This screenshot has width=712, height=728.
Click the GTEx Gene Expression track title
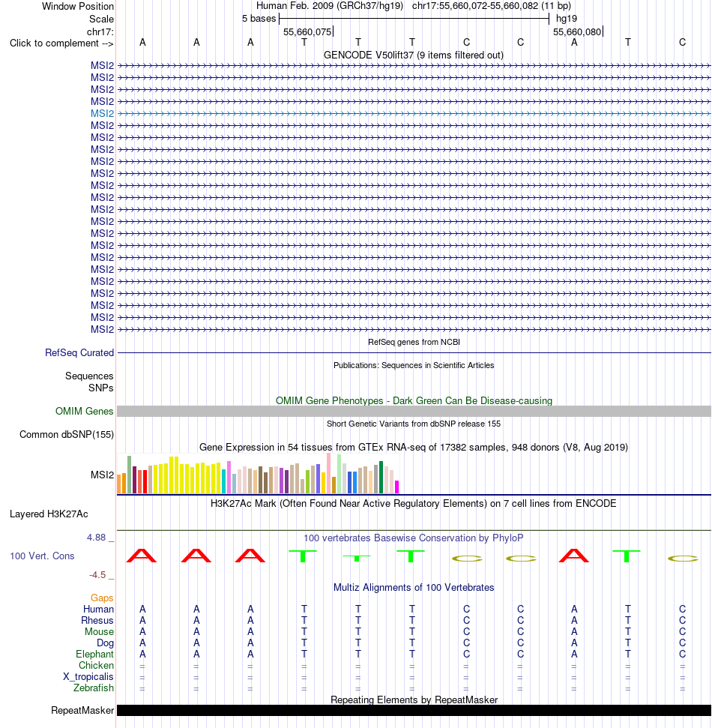tap(414, 447)
